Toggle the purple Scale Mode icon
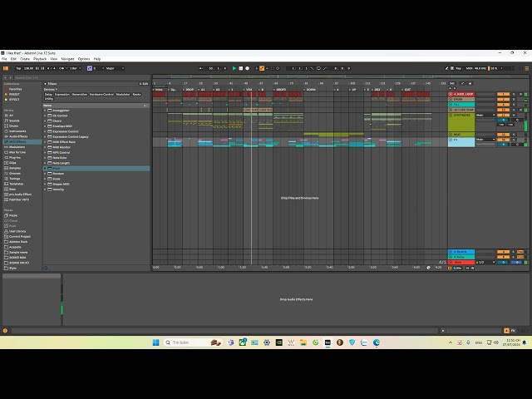 coord(90,68)
